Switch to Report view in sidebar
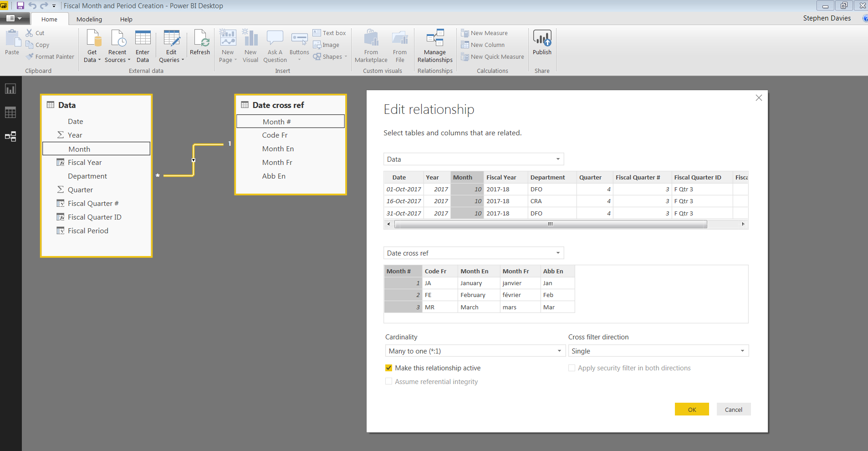The image size is (868, 451). (10, 89)
